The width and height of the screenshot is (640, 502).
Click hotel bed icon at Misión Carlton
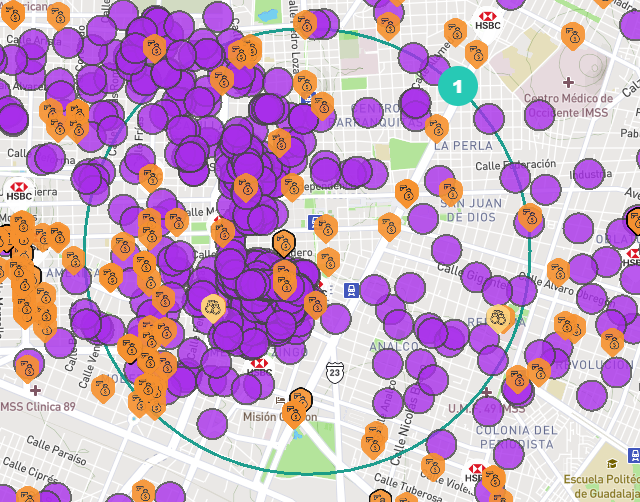280,401
